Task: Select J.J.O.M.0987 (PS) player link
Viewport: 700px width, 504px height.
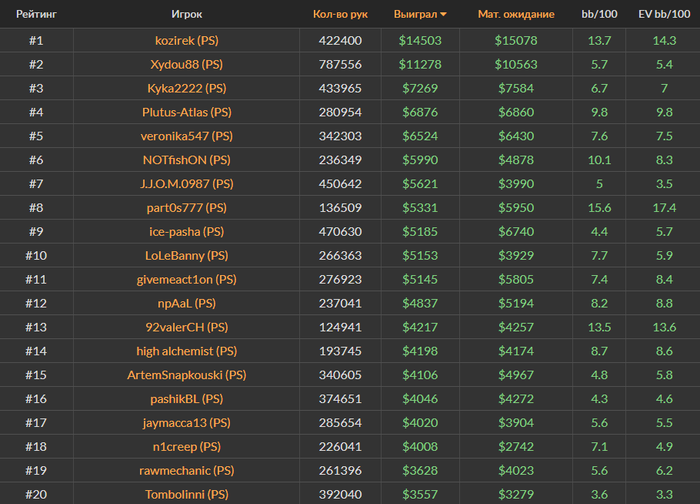Action: coord(187,184)
